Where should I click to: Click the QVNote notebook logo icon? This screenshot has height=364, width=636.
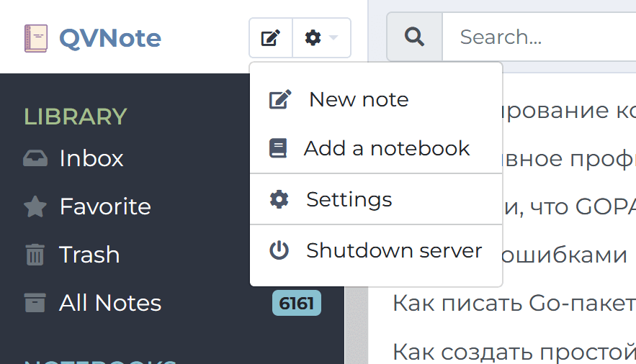(x=36, y=38)
